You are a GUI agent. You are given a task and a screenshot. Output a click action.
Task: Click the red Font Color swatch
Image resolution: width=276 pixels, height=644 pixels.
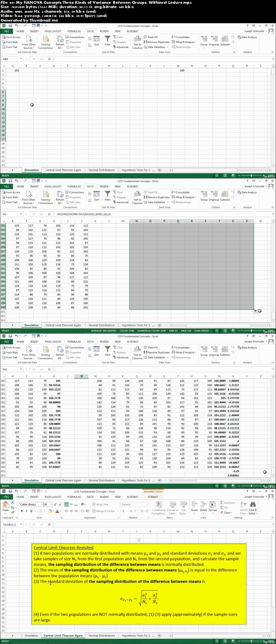coord(57,511)
